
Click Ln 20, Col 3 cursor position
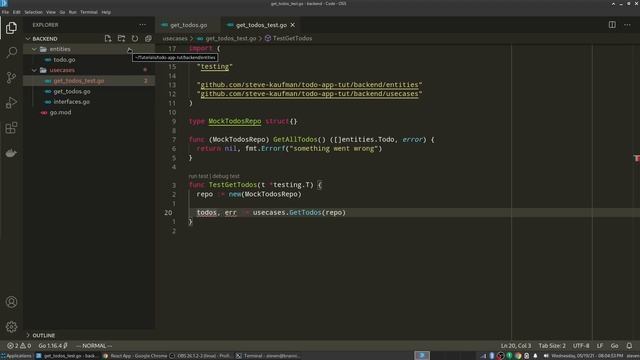[x=516, y=346]
